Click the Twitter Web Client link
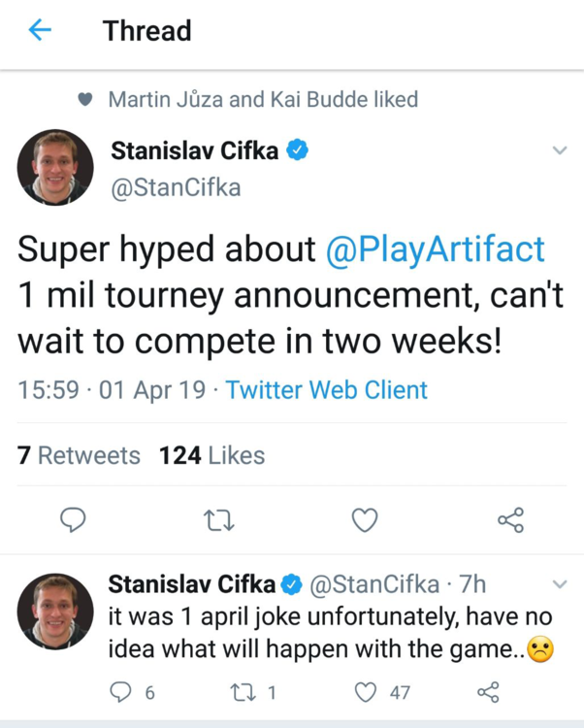The width and height of the screenshot is (584, 728). 326,390
